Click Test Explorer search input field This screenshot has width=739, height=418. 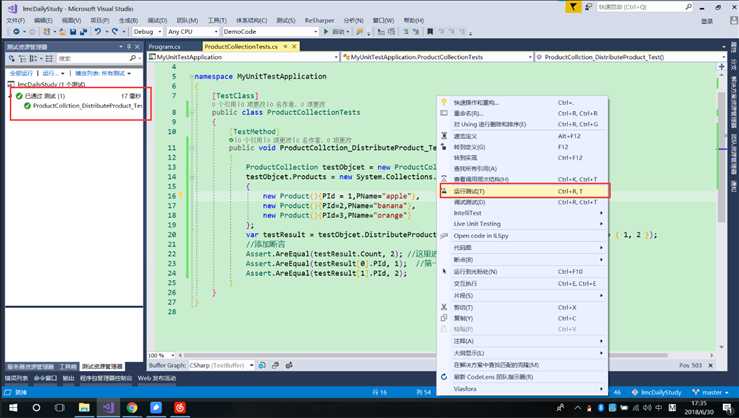point(93,58)
